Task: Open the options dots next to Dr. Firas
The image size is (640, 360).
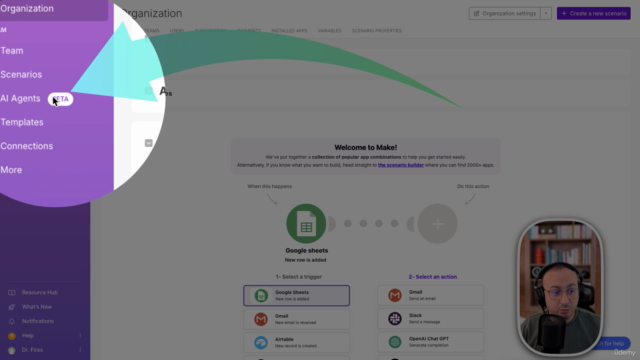Action: (x=80, y=350)
